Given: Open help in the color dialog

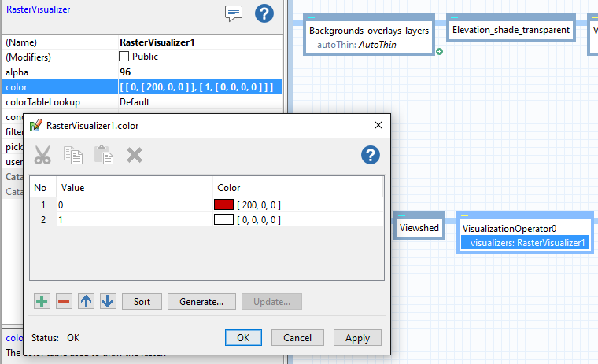Looking at the screenshot, I should 371,155.
